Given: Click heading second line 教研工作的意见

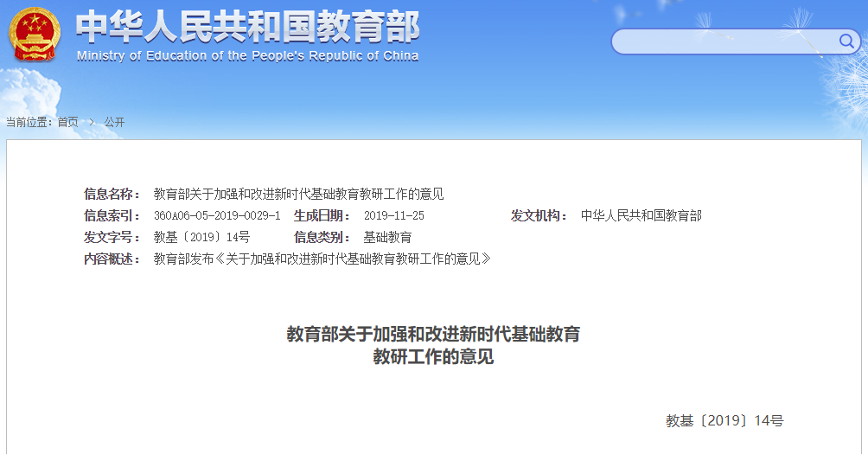Looking at the screenshot, I should [433, 356].
